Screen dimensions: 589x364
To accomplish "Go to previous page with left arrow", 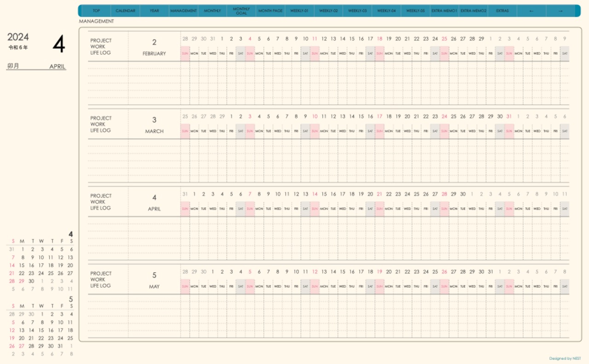I will point(531,11).
